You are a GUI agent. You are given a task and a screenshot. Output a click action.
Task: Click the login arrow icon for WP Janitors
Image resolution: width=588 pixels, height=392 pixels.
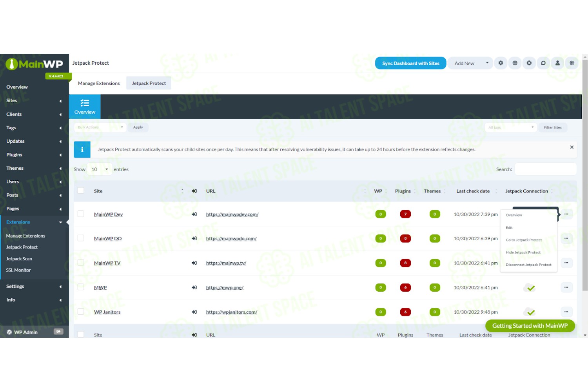pos(194,312)
